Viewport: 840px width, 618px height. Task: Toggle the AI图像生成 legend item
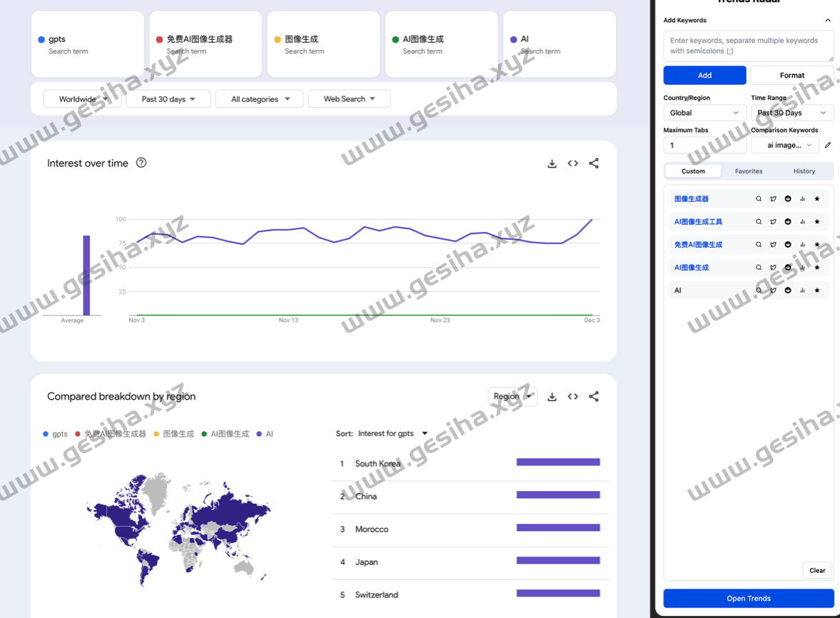point(226,433)
